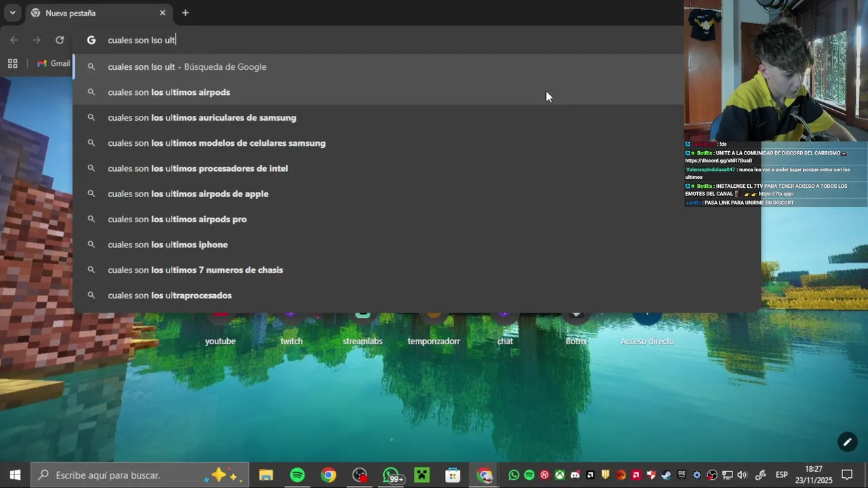
Task: Open the volume speaker tray icon
Action: click(x=742, y=475)
